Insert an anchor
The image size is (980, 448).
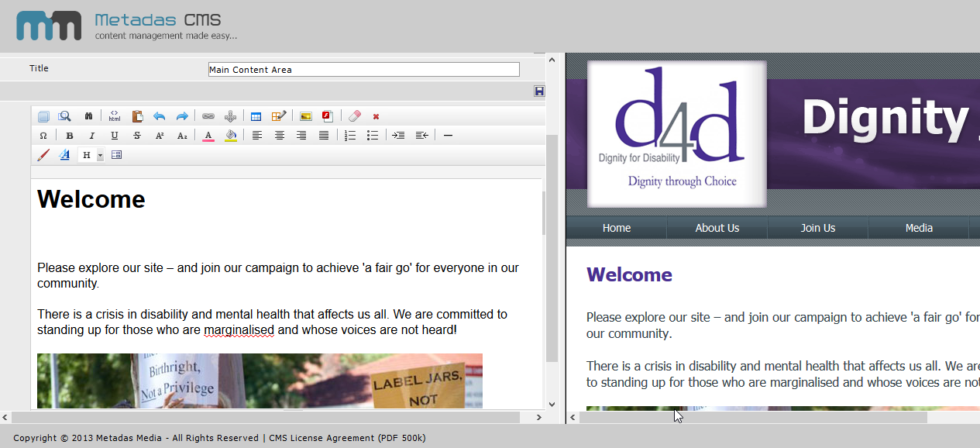230,115
